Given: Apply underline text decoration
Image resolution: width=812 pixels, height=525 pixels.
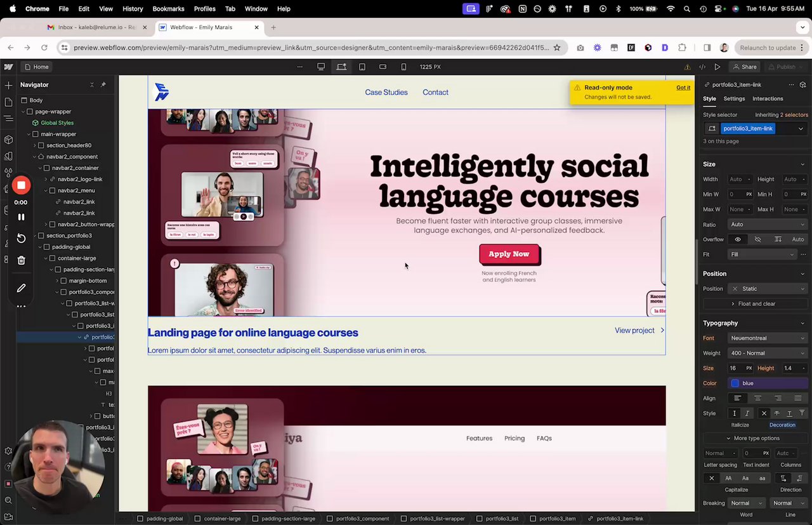Looking at the screenshot, I should (789, 413).
